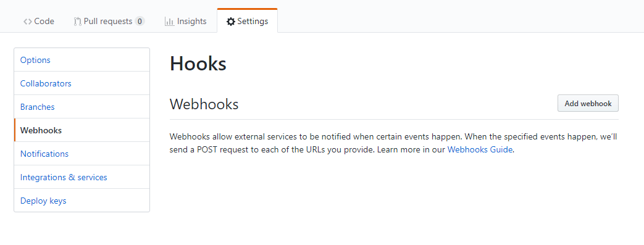Follow the Webhooks Guide link
The width and height of the screenshot is (644, 245).
[480, 150]
